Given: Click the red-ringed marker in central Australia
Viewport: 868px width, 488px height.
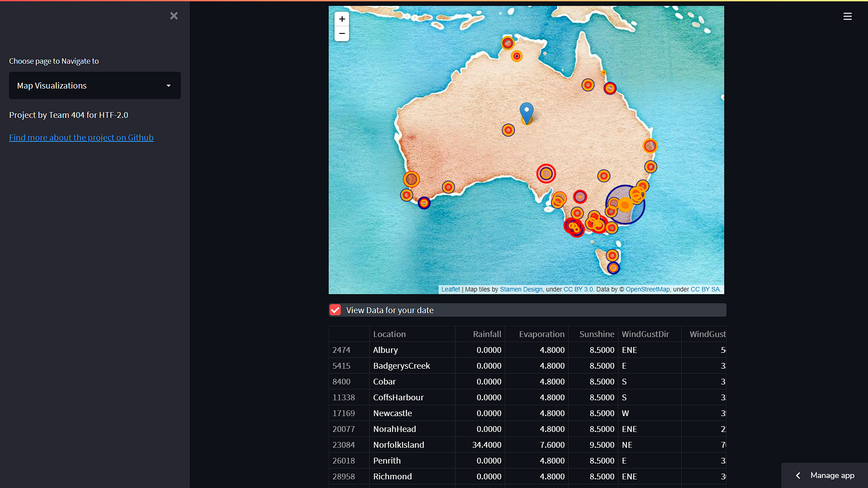Looking at the screenshot, I should point(546,173).
